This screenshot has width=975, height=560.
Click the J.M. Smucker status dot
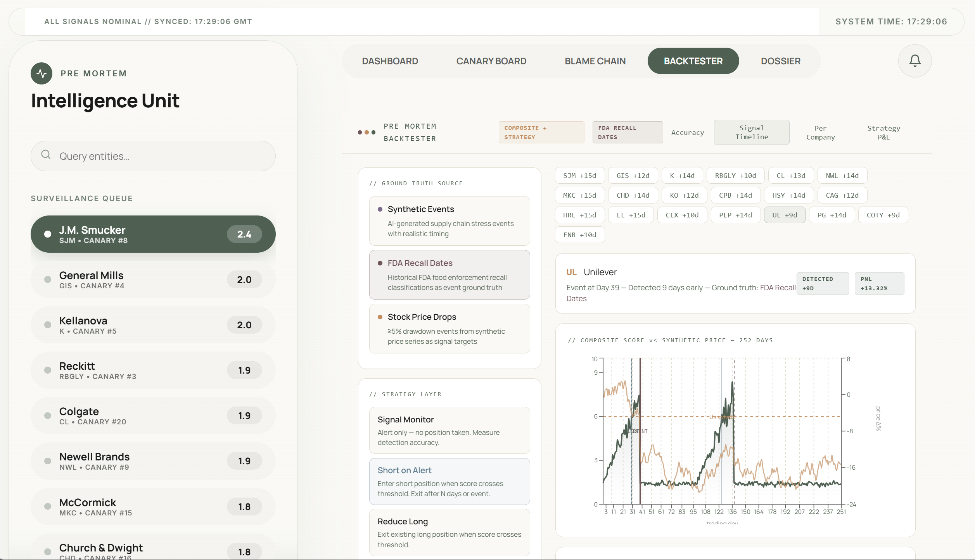[48, 234]
